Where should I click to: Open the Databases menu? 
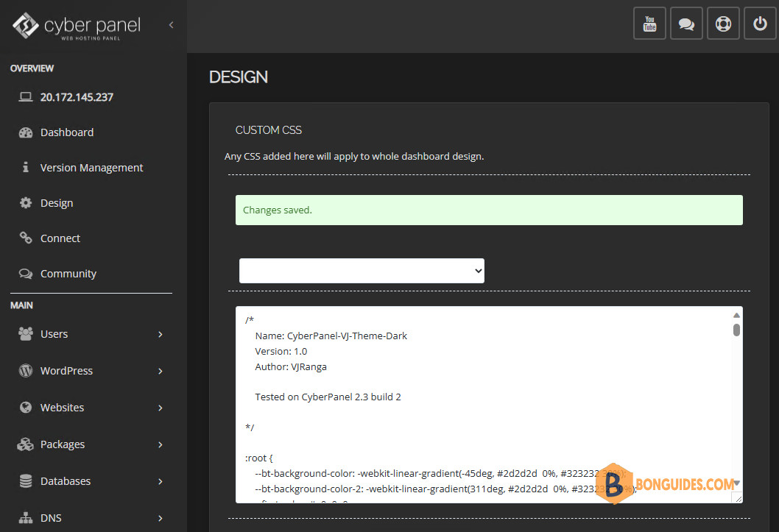pyautogui.click(x=65, y=481)
